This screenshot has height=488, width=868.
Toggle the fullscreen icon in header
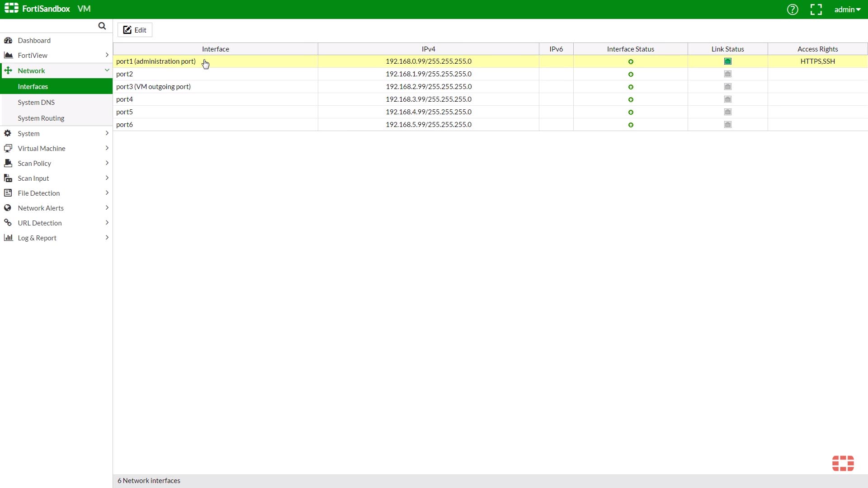pos(816,9)
